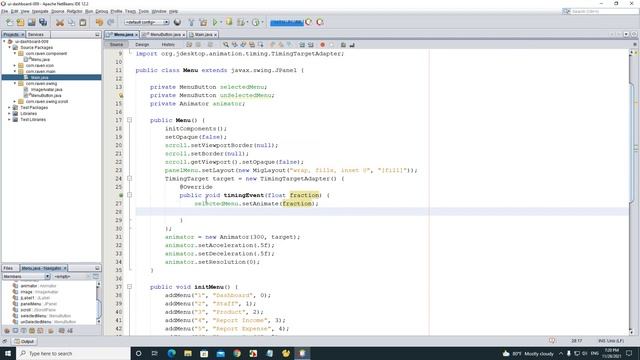Click the Copy toolbar icon
This screenshot has width=640, height=360.
pyautogui.click(x=71, y=22)
